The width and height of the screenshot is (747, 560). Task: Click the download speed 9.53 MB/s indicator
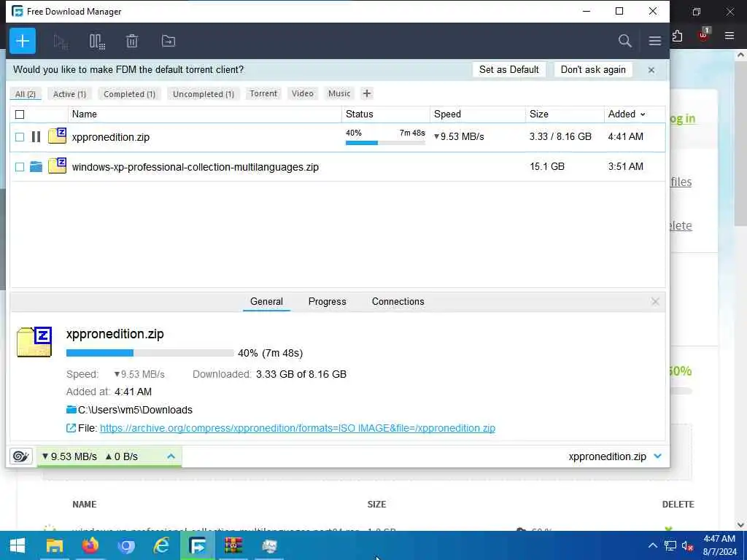pos(69,456)
